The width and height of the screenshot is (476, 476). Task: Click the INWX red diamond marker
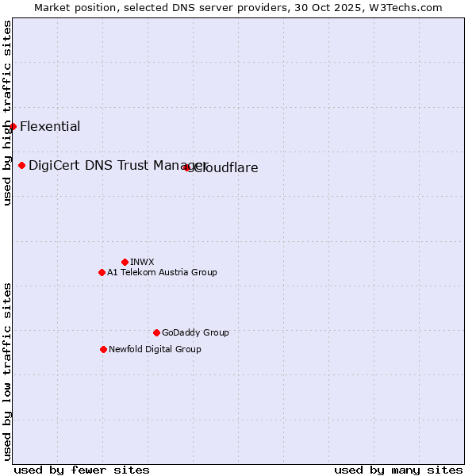pyautogui.click(x=125, y=262)
